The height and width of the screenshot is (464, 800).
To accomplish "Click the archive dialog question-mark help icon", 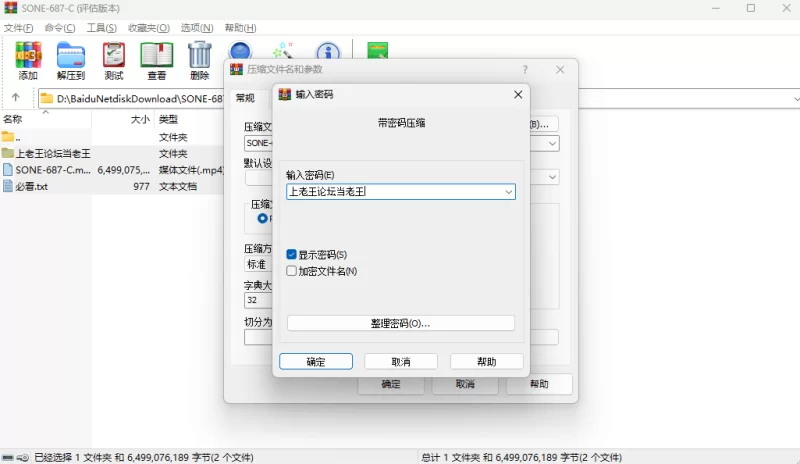I will [x=525, y=69].
